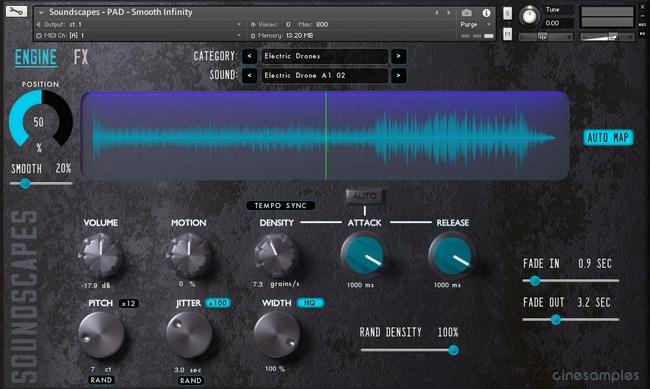
Task: Click the header volume slider
Action: click(x=607, y=37)
